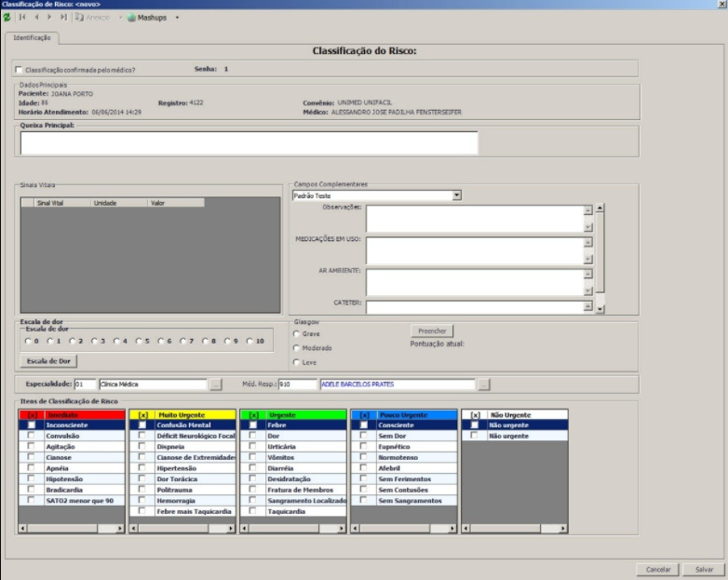Click the Salvar button

[704, 570]
